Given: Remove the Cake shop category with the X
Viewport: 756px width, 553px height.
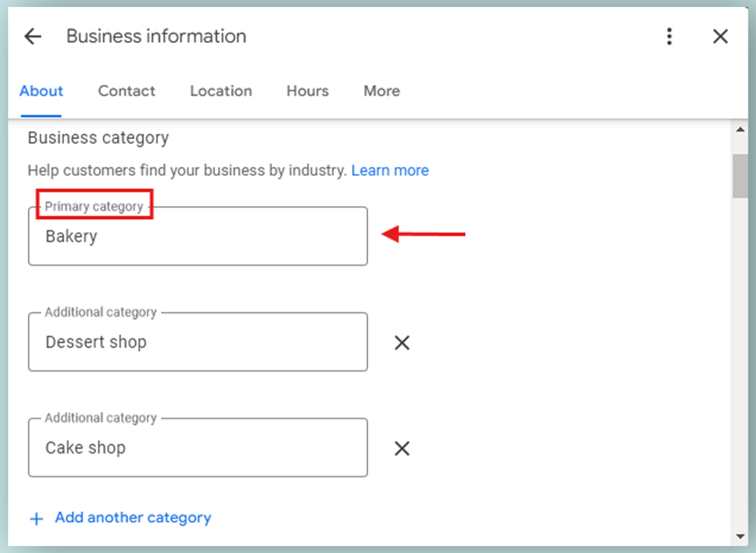Looking at the screenshot, I should (402, 448).
